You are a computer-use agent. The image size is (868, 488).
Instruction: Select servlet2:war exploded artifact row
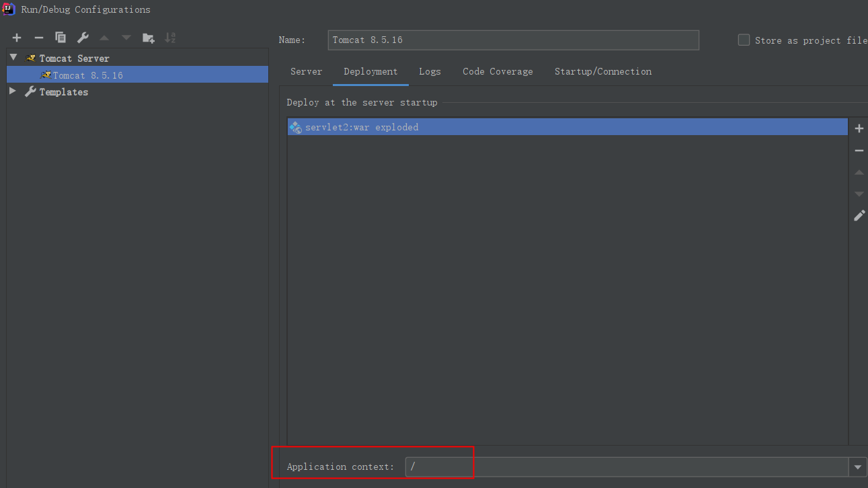click(567, 127)
